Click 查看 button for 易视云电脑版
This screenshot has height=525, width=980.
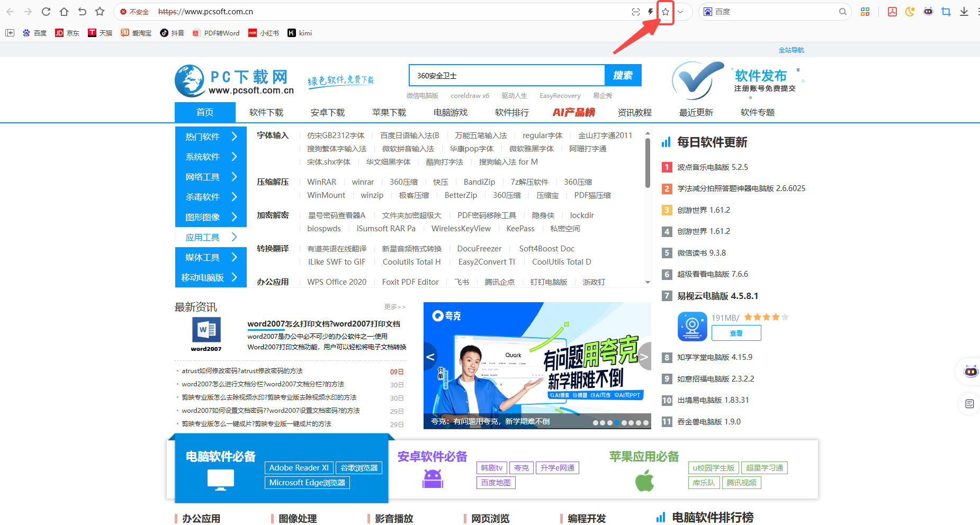pyautogui.click(x=736, y=333)
